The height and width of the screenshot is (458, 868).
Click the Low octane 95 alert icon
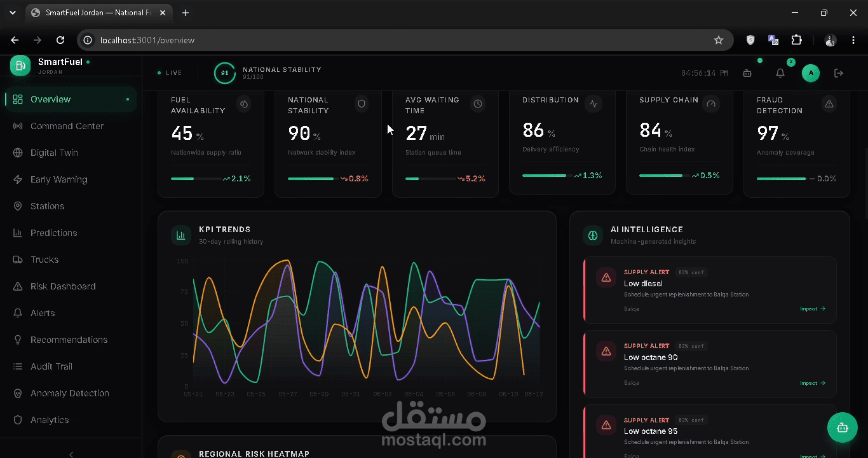[x=606, y=425]
